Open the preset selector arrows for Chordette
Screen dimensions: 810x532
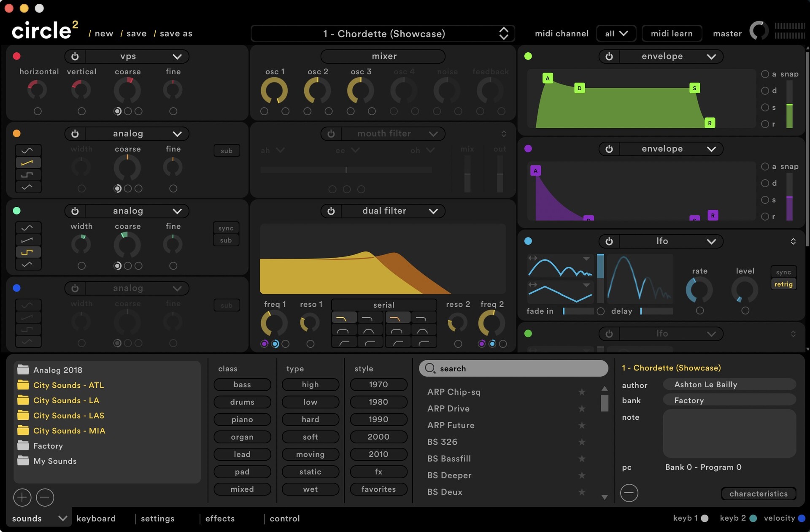pos(504,33)
